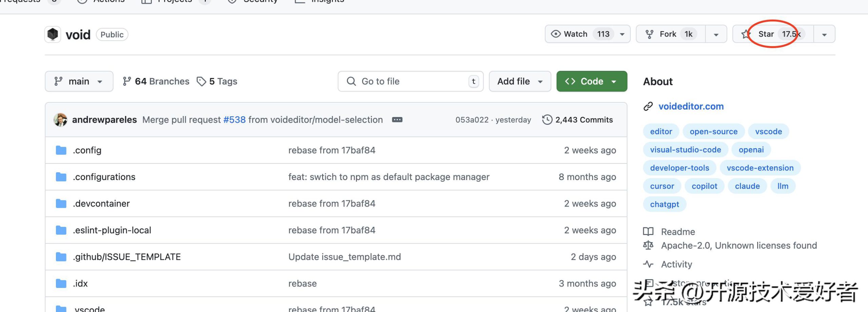Image resolution: width=868 pixels, height=312 pixels.
Task: Click the void repository avatar icon
Action: pos(53,34)
